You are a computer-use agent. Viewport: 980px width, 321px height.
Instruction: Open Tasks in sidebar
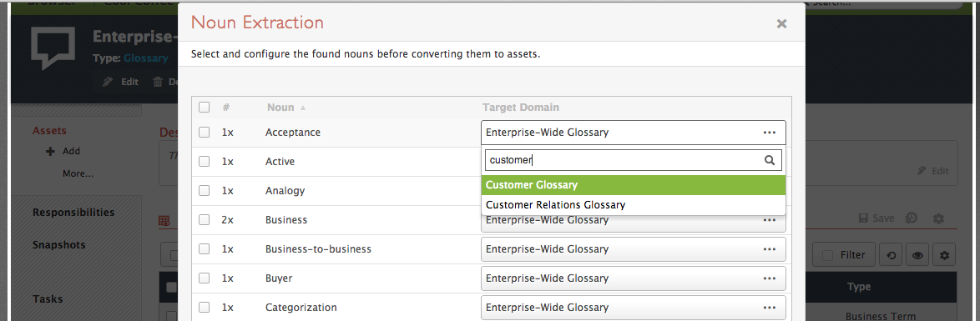(48, 299)
